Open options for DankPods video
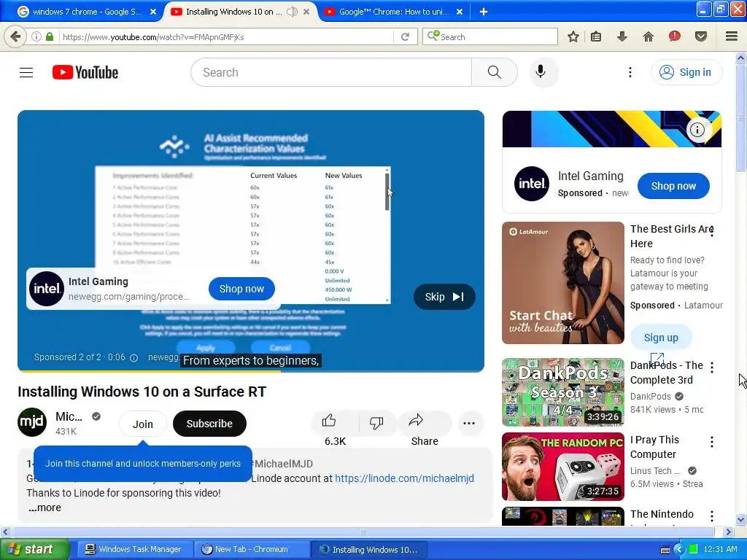The width and height of the screenshot is (747, 560). click(x=712, y=367)
